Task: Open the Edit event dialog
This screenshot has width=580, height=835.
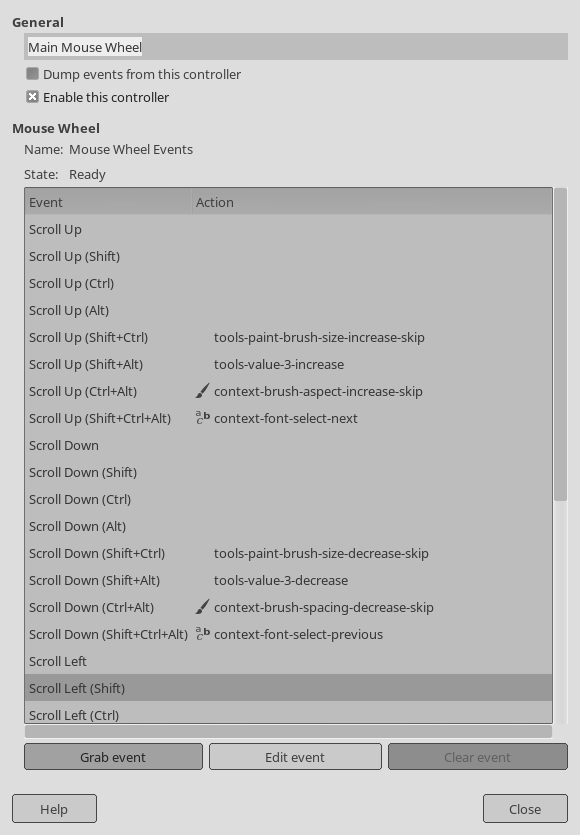Action: (295, 757)
